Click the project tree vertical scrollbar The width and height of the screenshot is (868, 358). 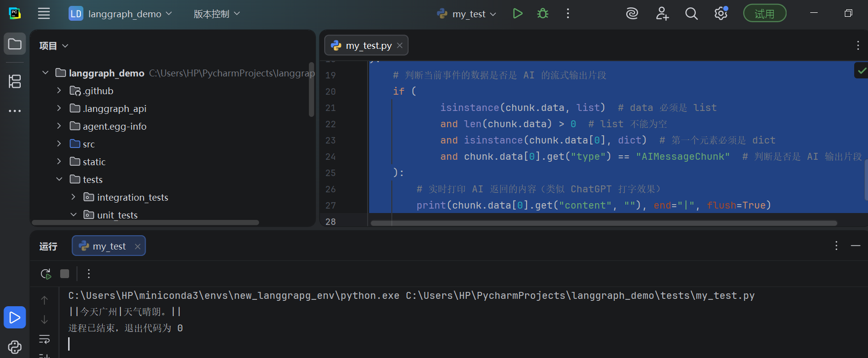pyautogui.click(x=311, y=90)
